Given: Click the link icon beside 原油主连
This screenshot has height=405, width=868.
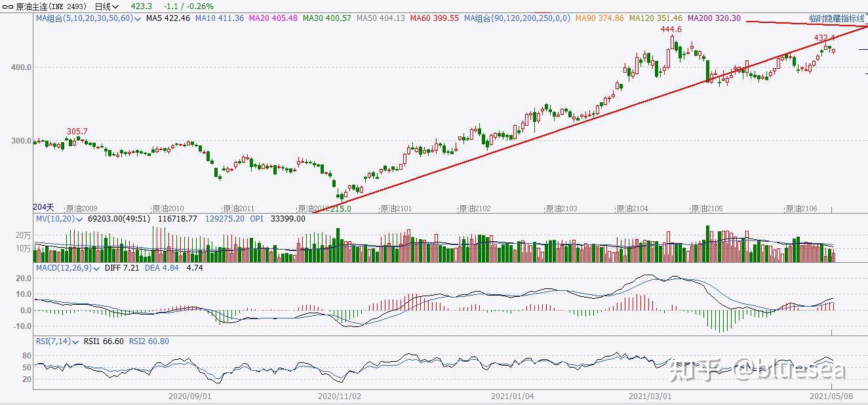Looking at the screenshot, I should pos(8,6).
